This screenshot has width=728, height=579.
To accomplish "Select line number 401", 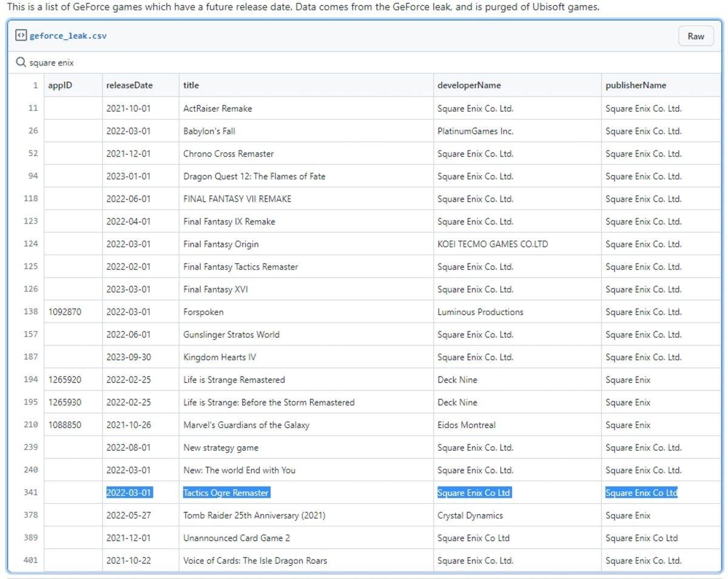I will [x=30, y=560].
